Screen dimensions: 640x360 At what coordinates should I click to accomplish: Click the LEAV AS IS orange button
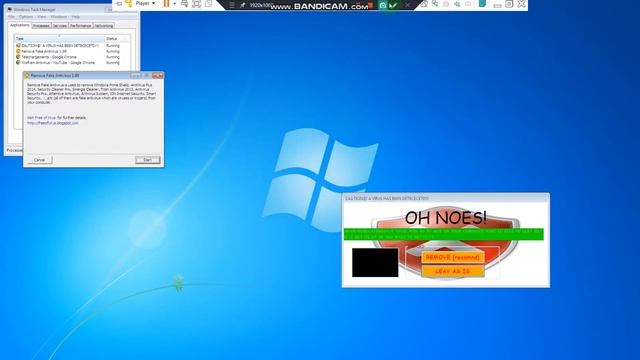[453, 271]
